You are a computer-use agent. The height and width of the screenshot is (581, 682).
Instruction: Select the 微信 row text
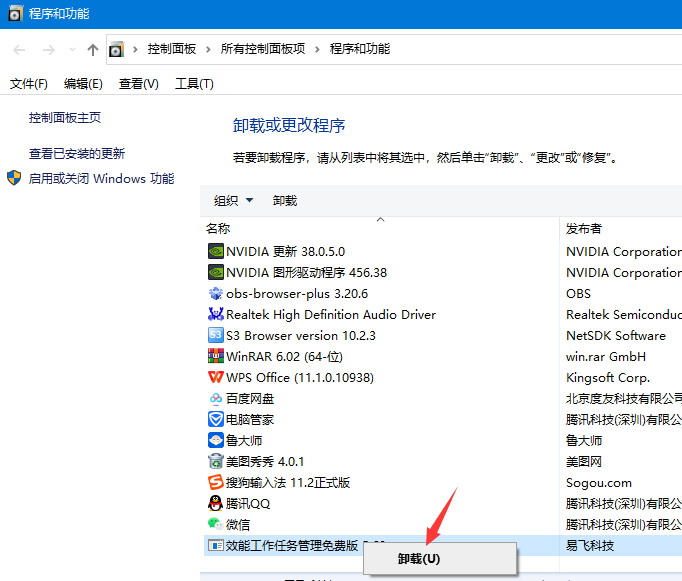[x=238, y=524]
